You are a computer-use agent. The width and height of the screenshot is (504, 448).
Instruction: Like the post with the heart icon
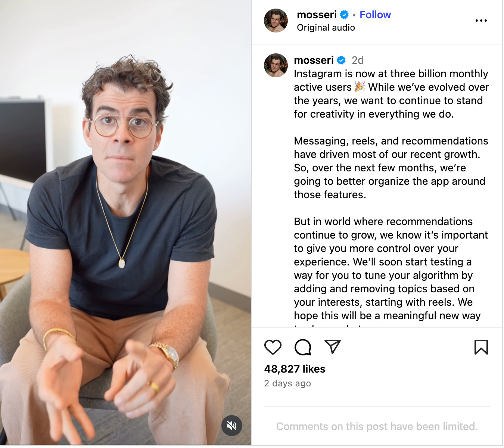pos(273,347)
